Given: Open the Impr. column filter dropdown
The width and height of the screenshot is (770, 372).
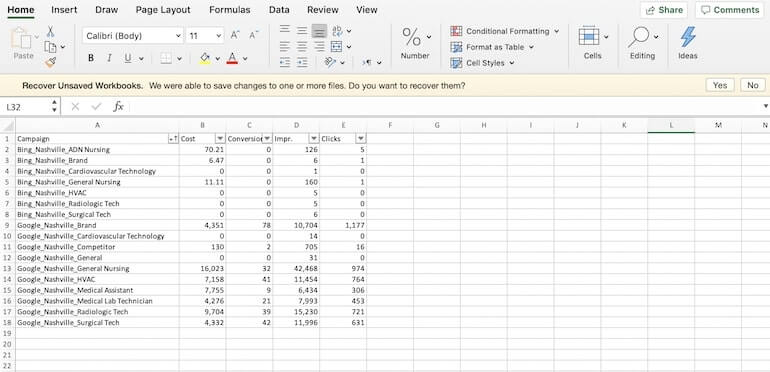Looking at the screenshot, I should point(314,139).
